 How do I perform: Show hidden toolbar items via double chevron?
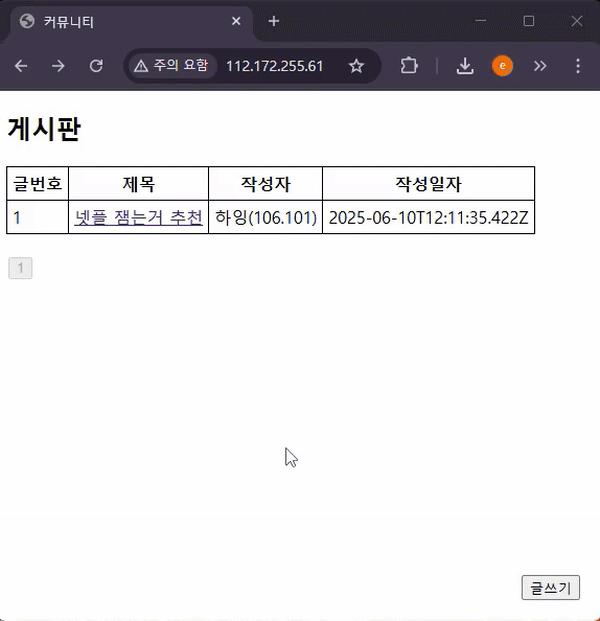pos(540,66)
